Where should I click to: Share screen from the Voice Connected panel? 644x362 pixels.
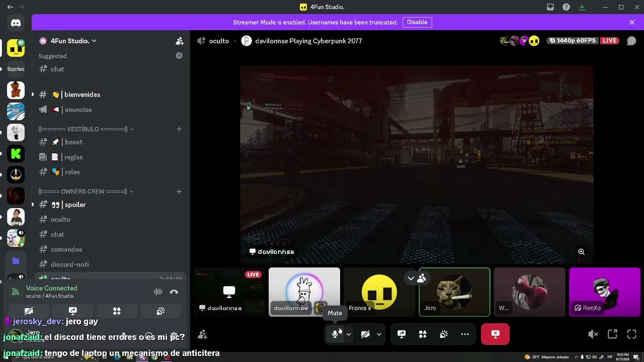tap(72, 311)
